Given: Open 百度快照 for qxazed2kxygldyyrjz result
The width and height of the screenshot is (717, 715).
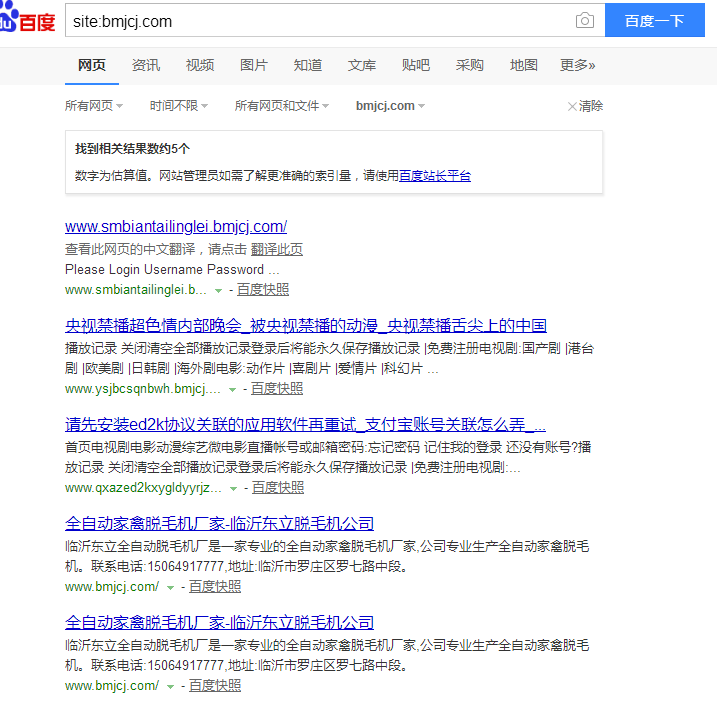Looking at the screenshot, I should pos(278,488).
